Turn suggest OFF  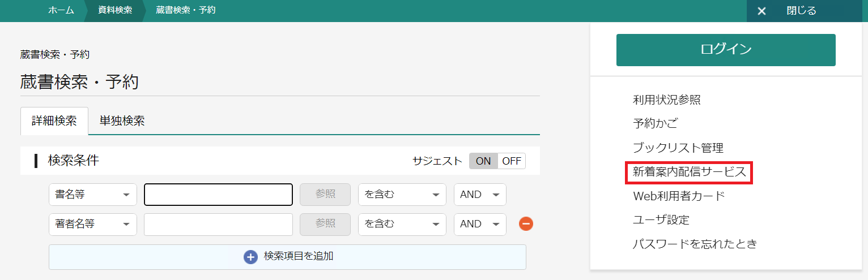click(511, 161)
